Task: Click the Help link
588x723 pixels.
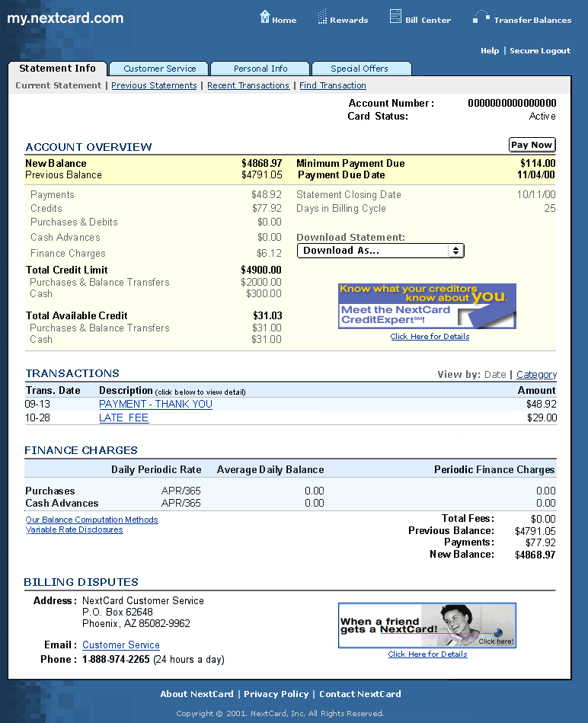Action: coord(490,51)
